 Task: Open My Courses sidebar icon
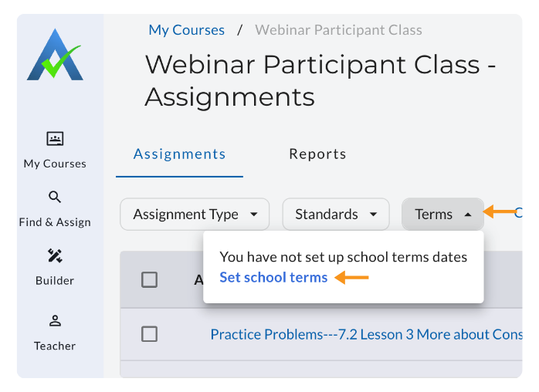pyautogui.click(x=55, y=139)
